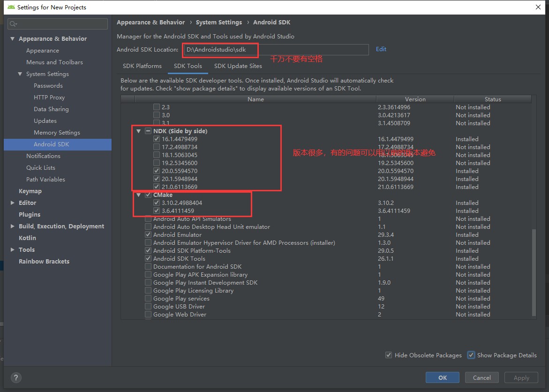
Task: Click the OK button
Action: tap(443, 377)
